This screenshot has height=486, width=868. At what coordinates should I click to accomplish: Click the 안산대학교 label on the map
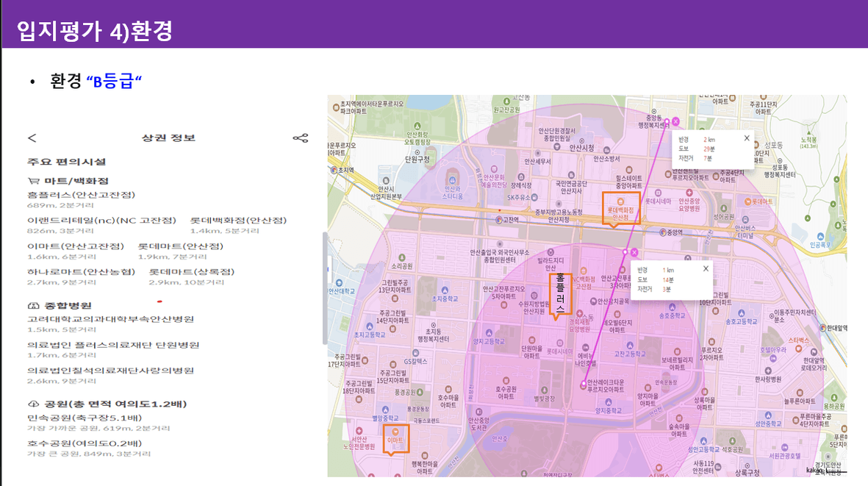pyautogui.click(x=342, y=291)
